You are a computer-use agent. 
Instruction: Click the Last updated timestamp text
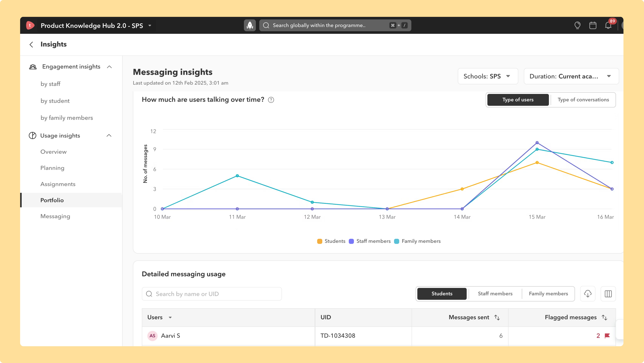click(180, 83)
